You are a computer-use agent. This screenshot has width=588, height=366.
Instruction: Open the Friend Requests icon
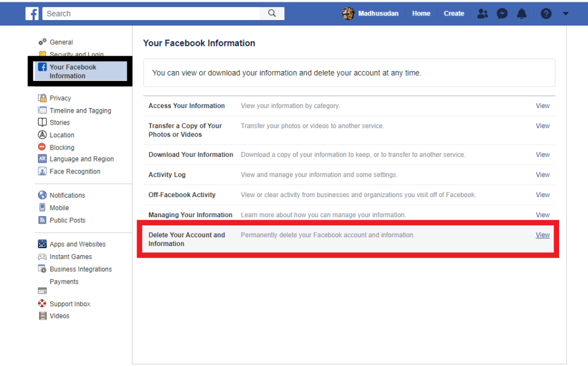tap(482, 14)
